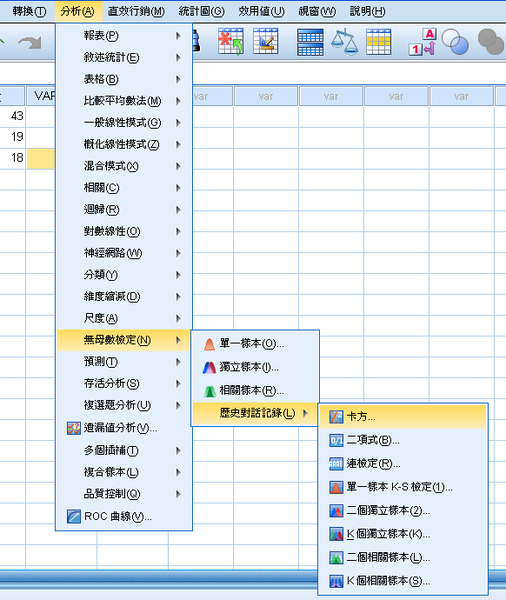Expand 分類(Y) submenu
This screenshot has width=506, height=600.
(124, 275)
